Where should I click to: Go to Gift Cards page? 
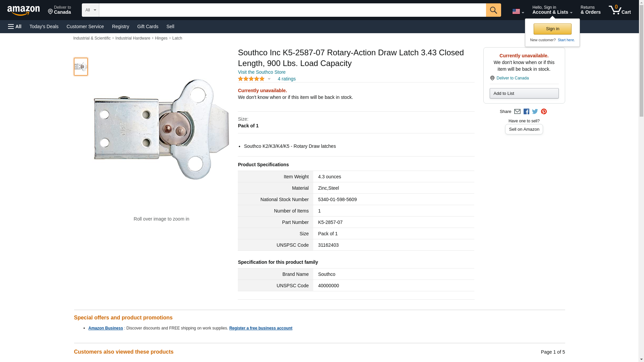(148, 26)
